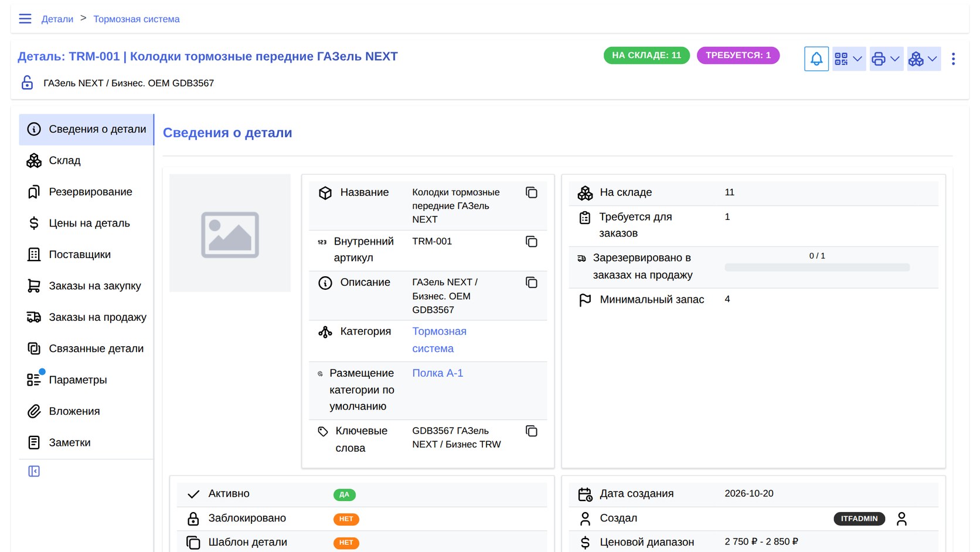Image resolution: width=980 pixels, height=552 pixels.
Task: Open the Полка А-1 location link
Action: click(x=437, y=373)
